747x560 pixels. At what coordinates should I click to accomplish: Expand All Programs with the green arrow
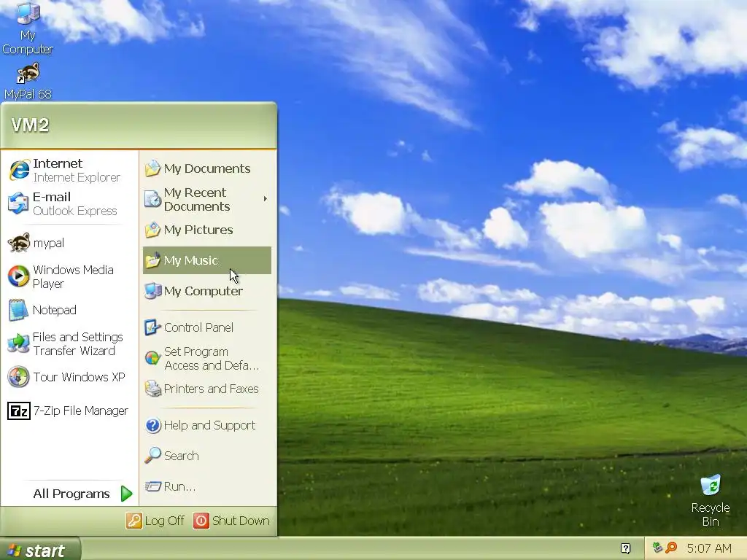coord(126,494)
